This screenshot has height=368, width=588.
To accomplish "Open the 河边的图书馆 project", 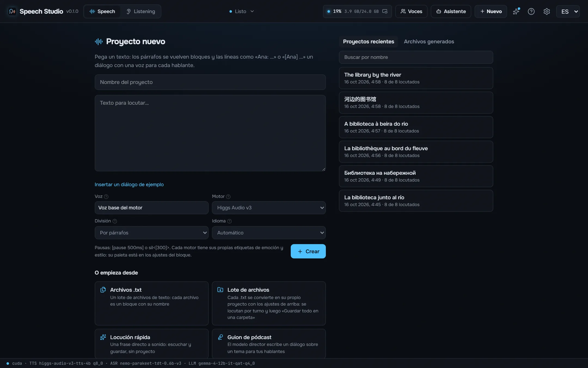I will pyautogui.click(x=416, y=103).
